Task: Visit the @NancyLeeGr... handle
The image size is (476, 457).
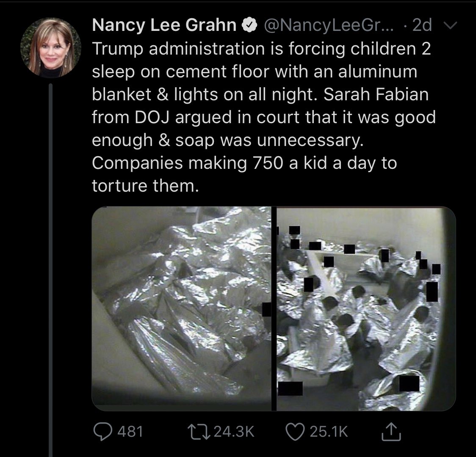Action: pyautogui.click(x=329, y=25)
